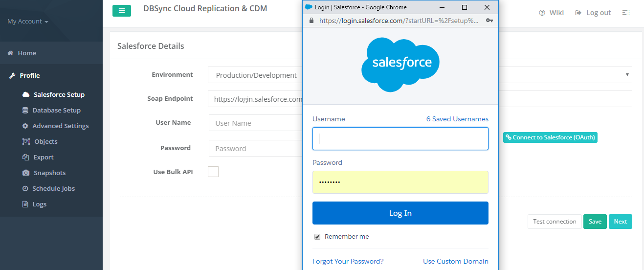Open the Objects menu item
Image resolution: width=644 pixels, height=270 pixels.
[45, 142]
